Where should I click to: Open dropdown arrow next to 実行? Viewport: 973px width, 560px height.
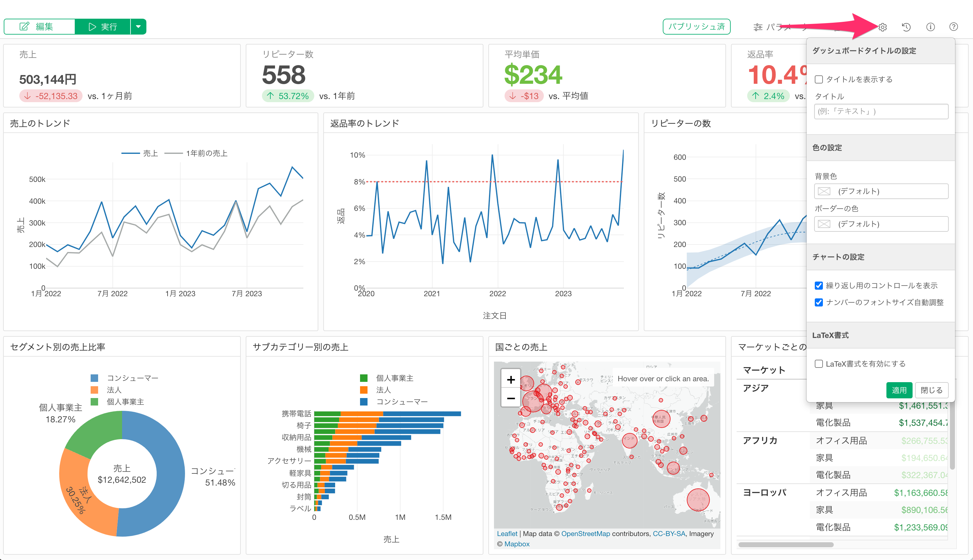pyautogui.click(x=139, y=26)
